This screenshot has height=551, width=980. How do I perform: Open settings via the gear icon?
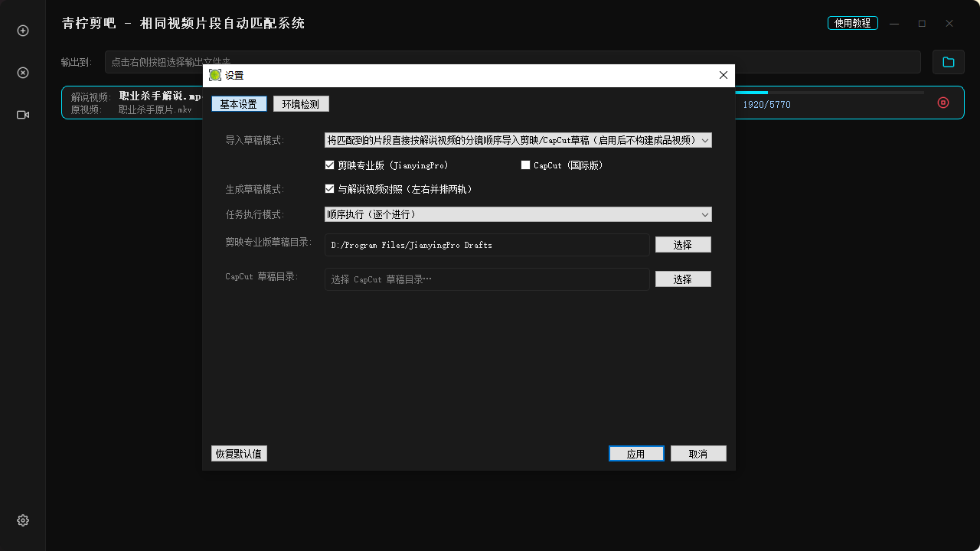click(x=22, y=520)
